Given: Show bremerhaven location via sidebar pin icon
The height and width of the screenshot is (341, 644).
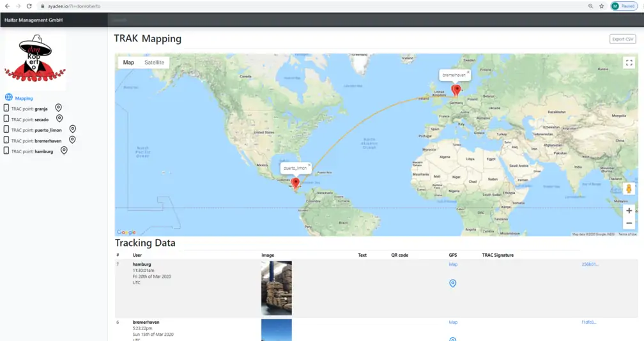Looking at the screenshot, I should (x=72, y=139).
